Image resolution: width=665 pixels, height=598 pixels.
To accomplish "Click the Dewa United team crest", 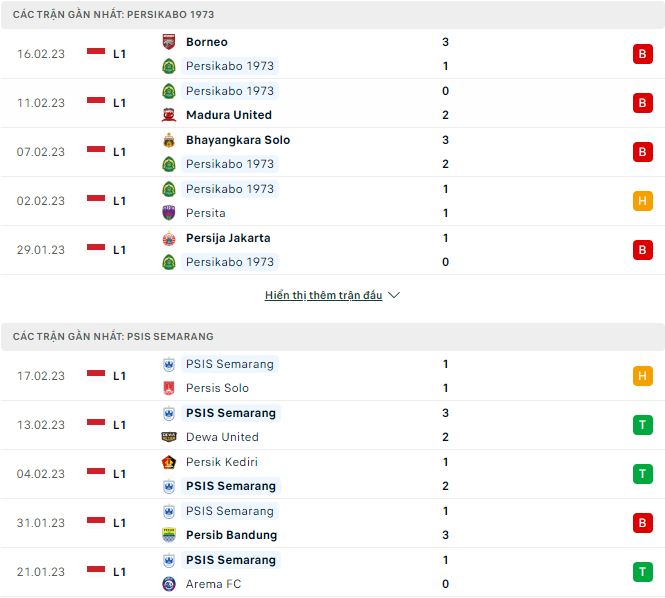I will pos(169,437).
